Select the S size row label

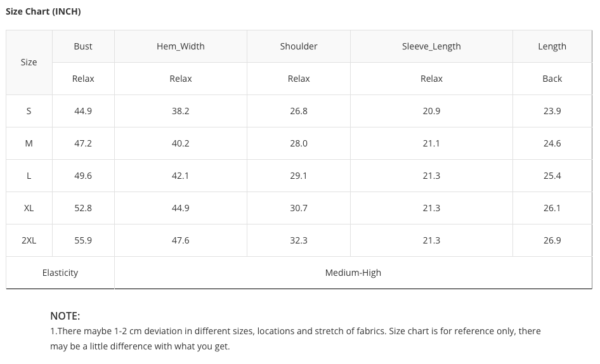click(x=29, y=111)
